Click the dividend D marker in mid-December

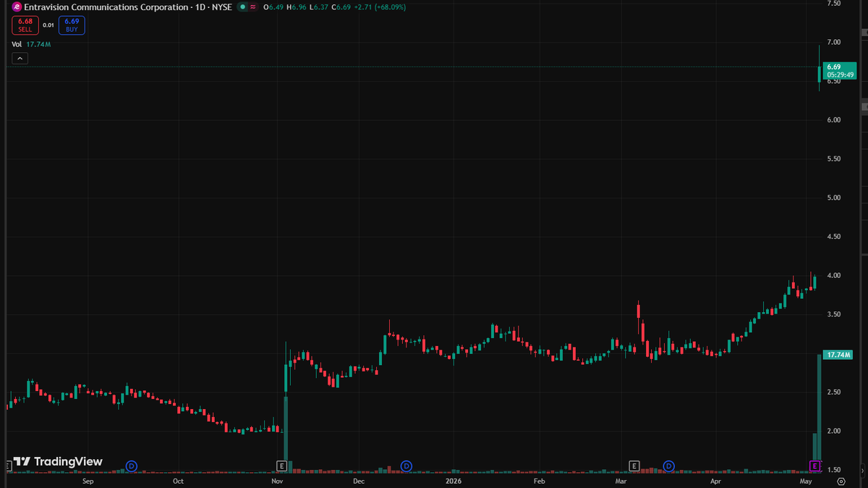407,466
